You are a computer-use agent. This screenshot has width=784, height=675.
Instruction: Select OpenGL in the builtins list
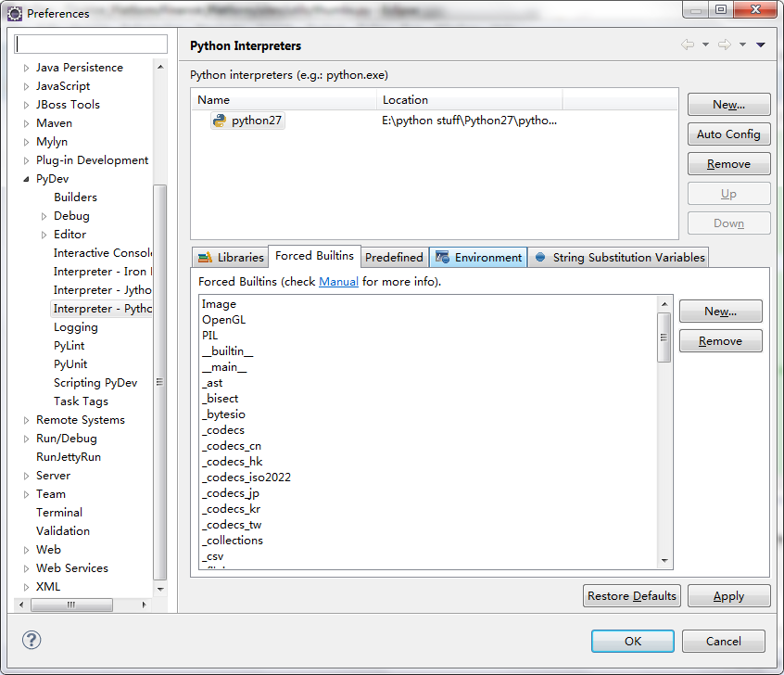pyautogui.click(x=223, y=320)
